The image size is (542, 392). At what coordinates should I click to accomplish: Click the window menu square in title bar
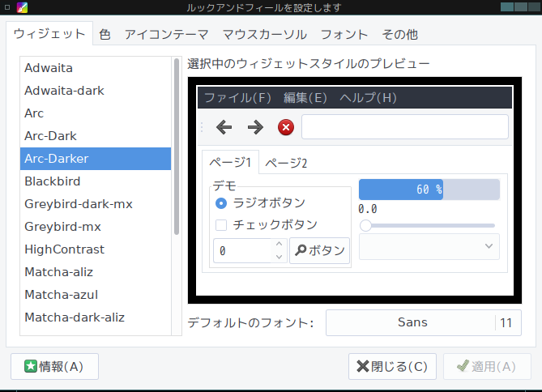pos(7,7)
